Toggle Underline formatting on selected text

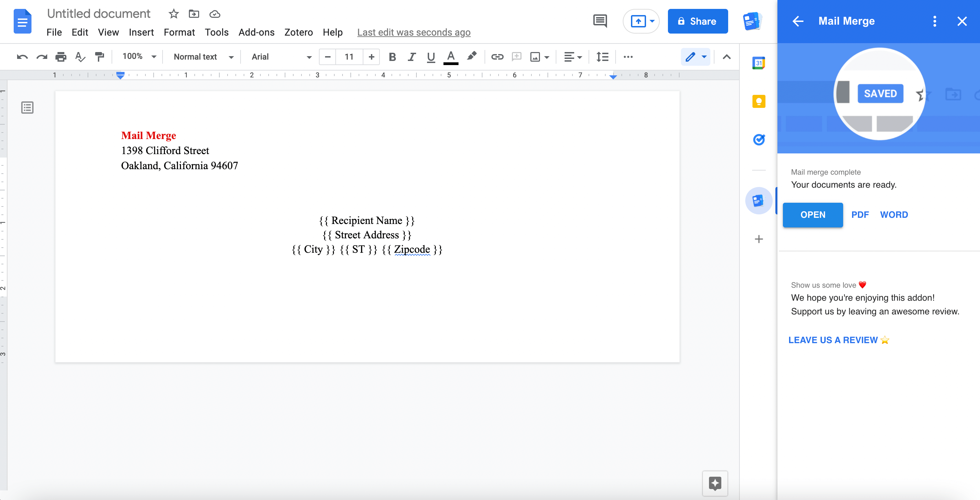[x=431, y=58]
